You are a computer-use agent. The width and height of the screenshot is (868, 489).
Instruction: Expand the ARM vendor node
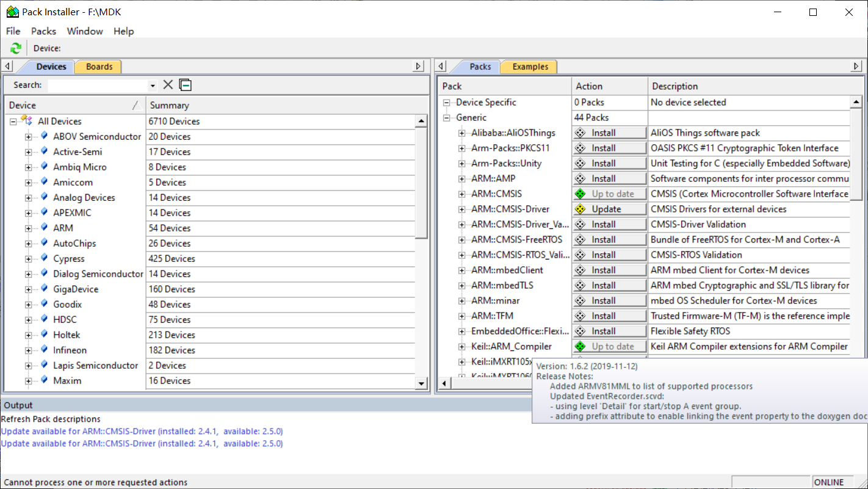pyautogui.click(x=28, y=228)
